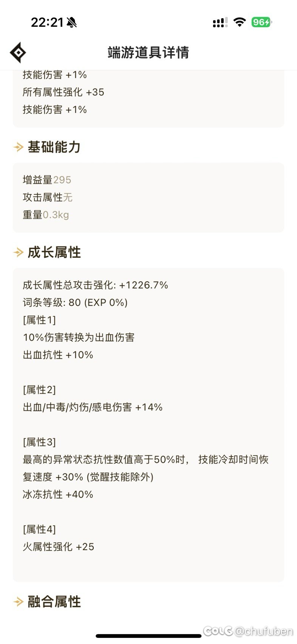Tap the 端游道具详情 page title
This screenshot has height=644, width=297.
point(148,53)
